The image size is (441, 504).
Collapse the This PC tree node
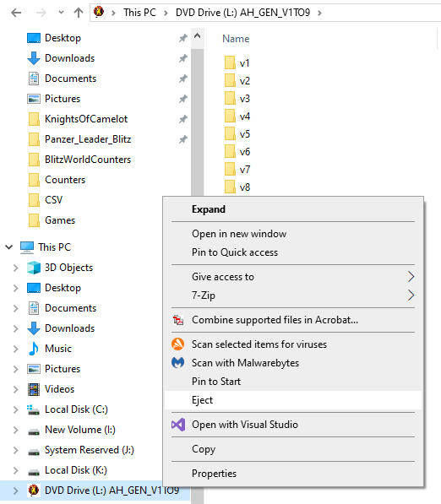9,247
